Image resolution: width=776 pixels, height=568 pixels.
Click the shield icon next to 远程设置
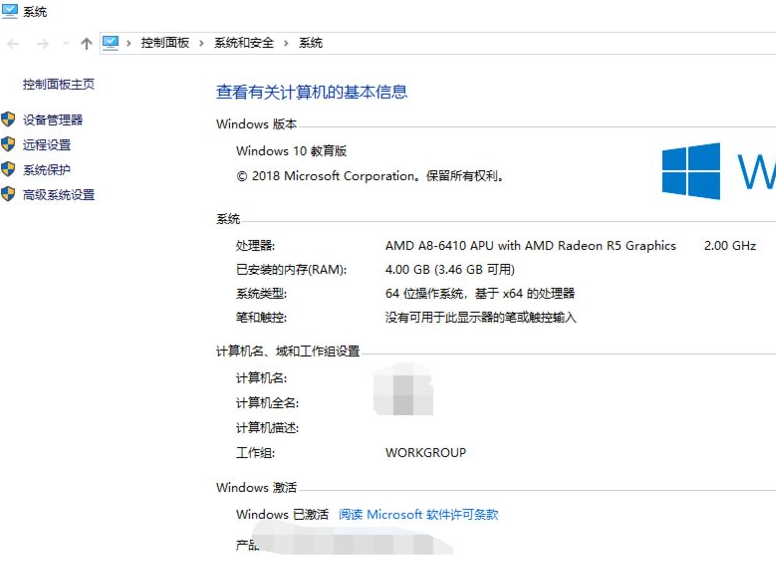[x=9, y=145]
